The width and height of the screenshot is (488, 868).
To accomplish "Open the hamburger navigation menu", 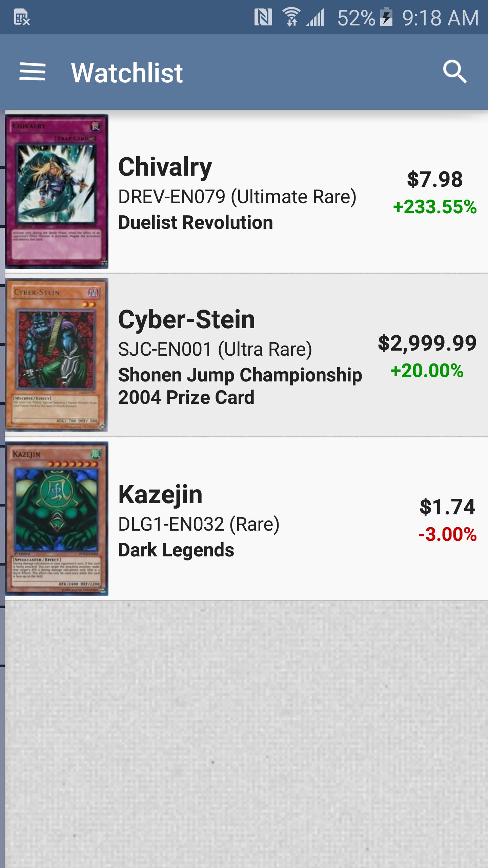I will click(x=32, y=72).
